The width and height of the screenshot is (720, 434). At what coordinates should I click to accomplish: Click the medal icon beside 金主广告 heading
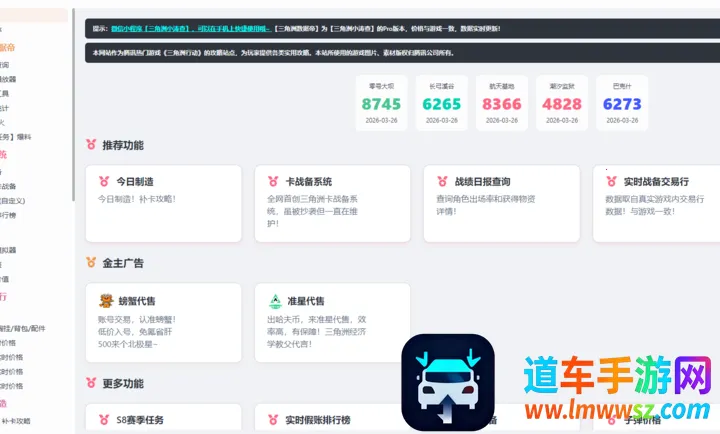point(91,263)
